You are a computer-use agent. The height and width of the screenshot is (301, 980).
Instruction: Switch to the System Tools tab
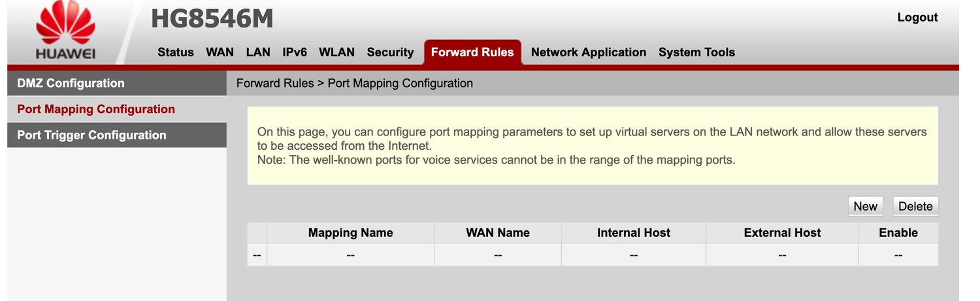coord(696,52)
